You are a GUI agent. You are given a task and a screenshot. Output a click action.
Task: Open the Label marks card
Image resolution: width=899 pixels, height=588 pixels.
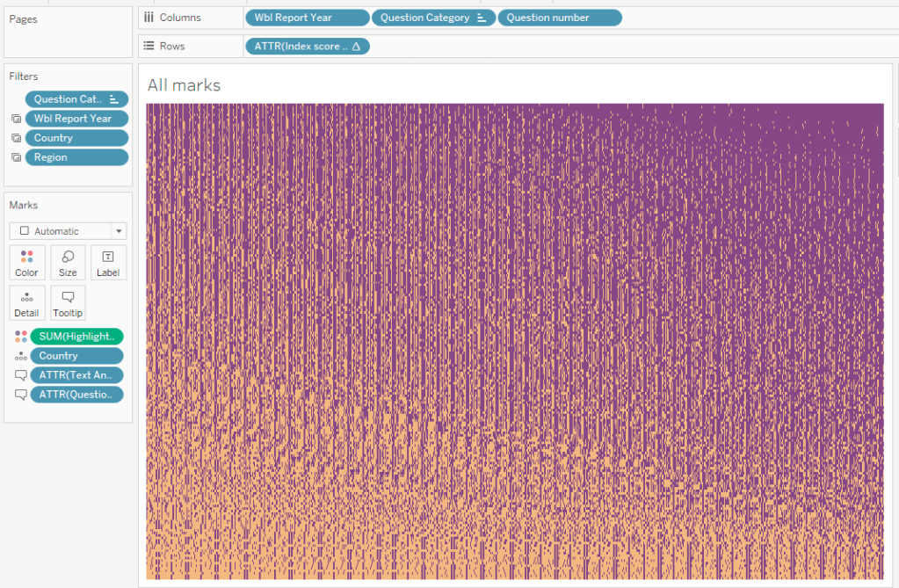pos(108,262)
